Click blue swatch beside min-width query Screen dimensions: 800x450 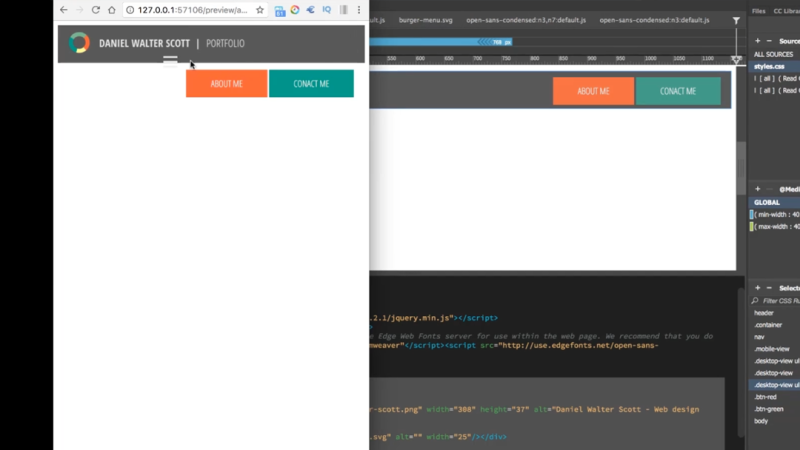click(751, 215)
